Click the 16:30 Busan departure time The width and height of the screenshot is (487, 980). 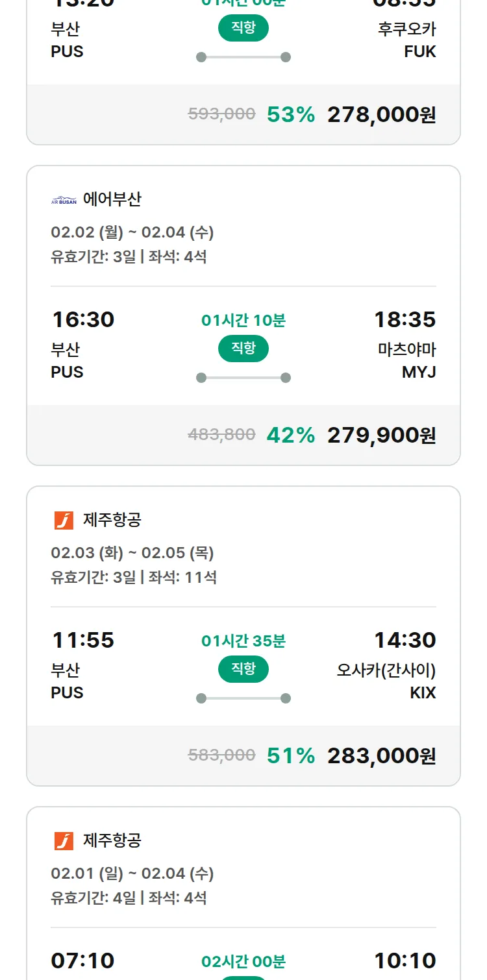(83, 319)
